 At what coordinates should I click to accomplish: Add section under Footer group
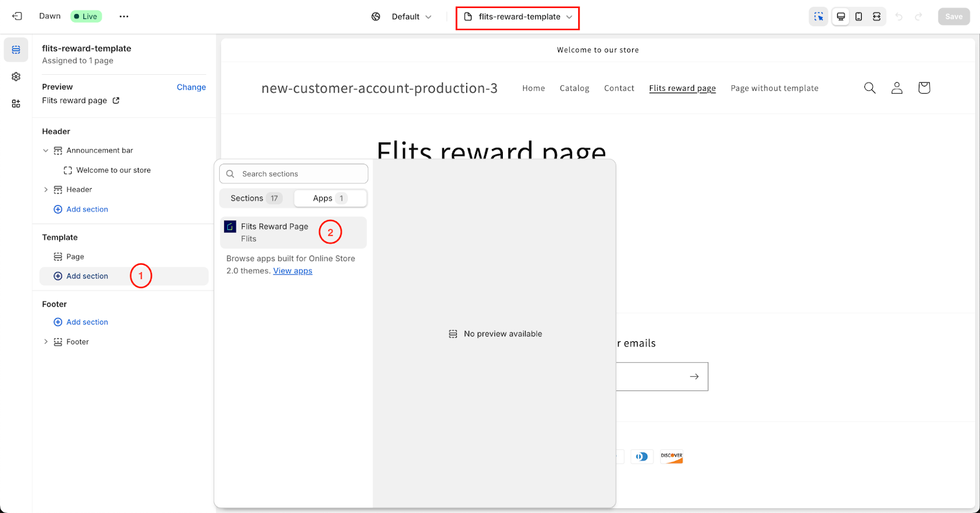click(81, 322)
